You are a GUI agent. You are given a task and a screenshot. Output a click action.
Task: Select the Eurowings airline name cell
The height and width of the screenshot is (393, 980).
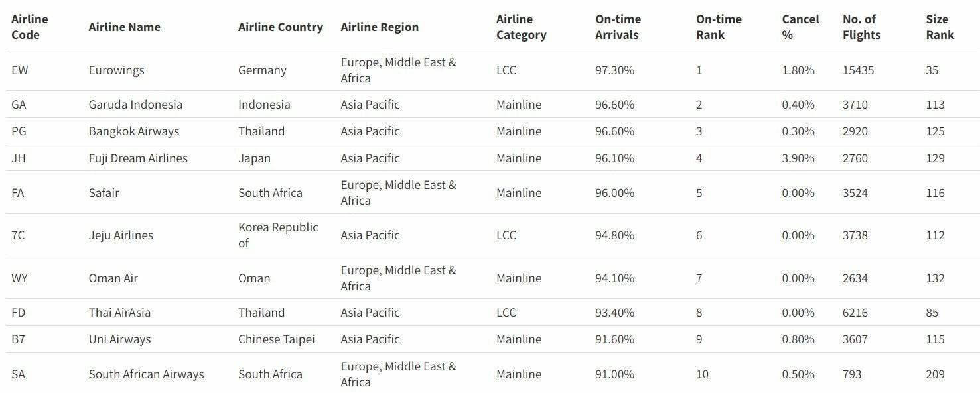(116, 70)
